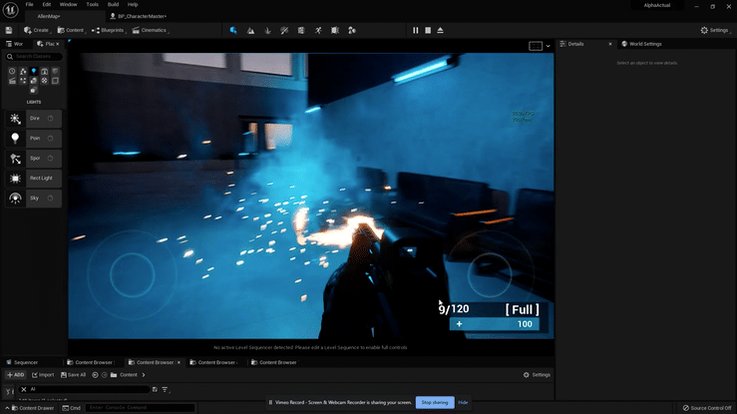The height and width of the screenshot is (414, 737).
Task: Select the Lights category icon
Action: pos(34,71)
